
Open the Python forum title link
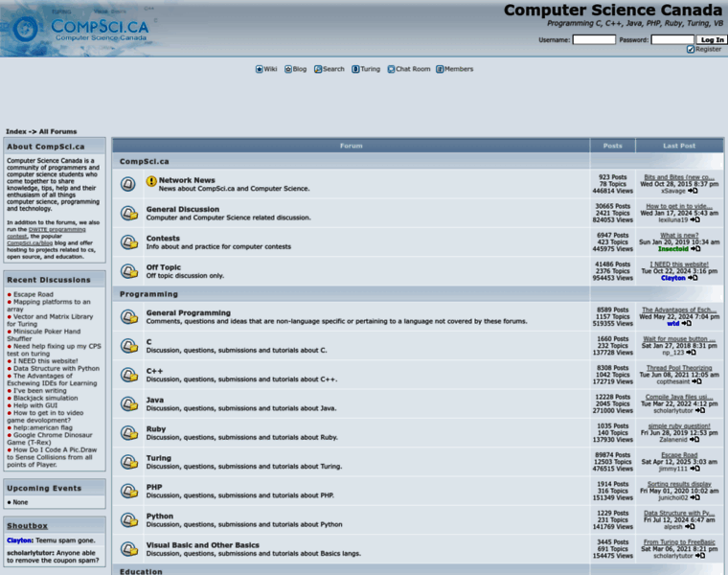pyautogui.click(x=160, y=517)
